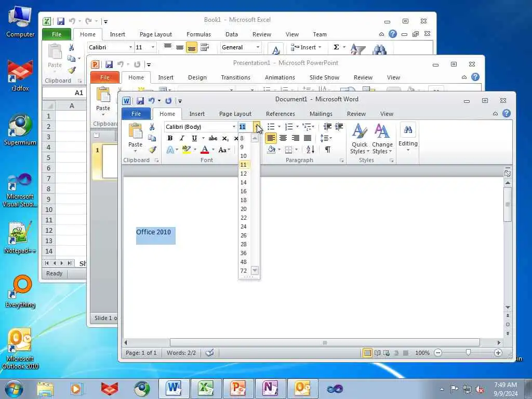Expand Excel font name Calibri dropdown
Screen dimensions: 532x399
click(x=130, y=47)
